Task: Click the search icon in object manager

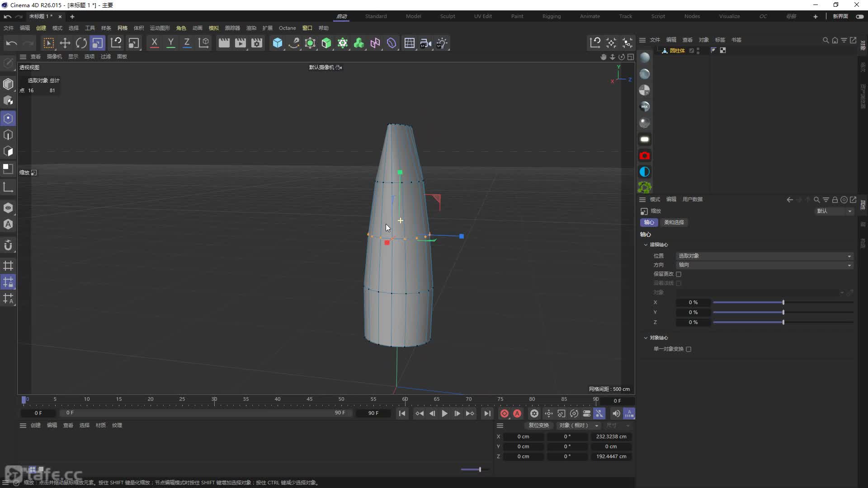Action: pyautogui.click(x=826, y=40)
